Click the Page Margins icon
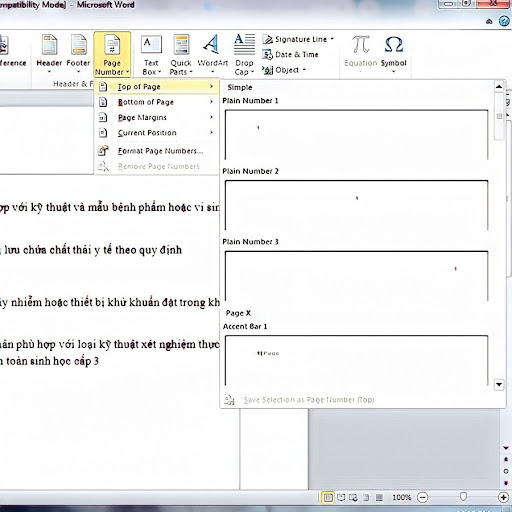This screenshot has height=512, width=512. [x=103, y=117]
